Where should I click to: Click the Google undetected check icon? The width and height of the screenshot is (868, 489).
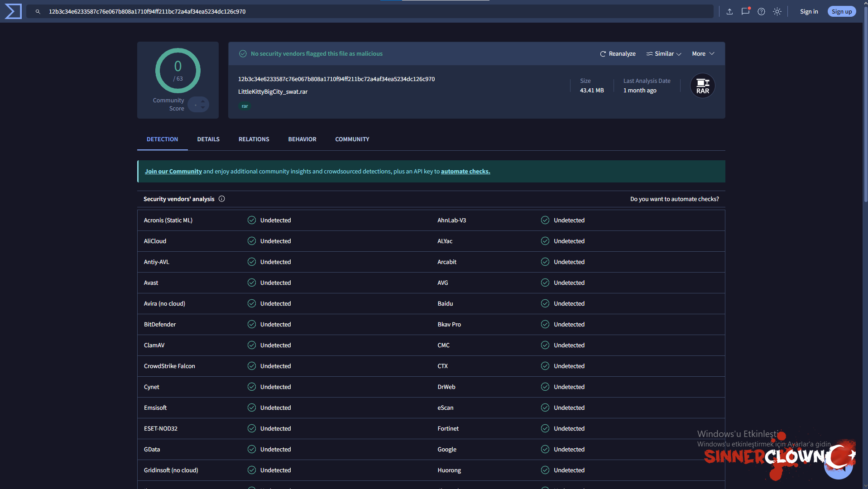pos(545,450)
